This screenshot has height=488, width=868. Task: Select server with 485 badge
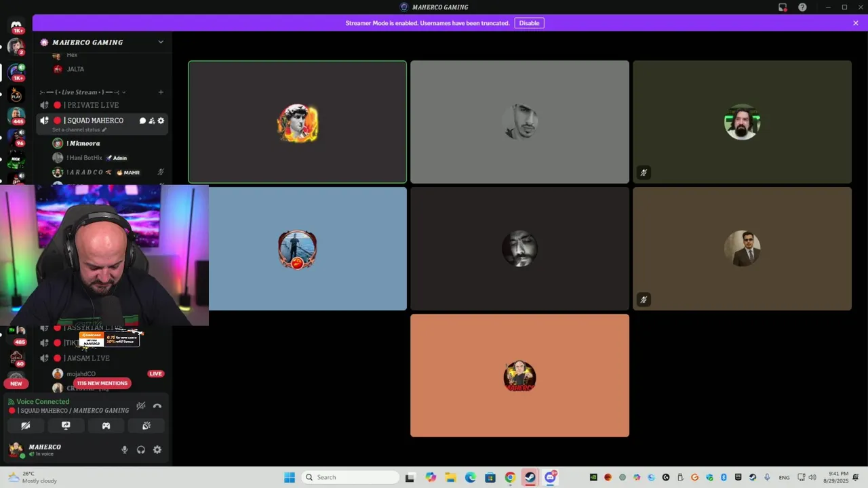coord(16,335)
